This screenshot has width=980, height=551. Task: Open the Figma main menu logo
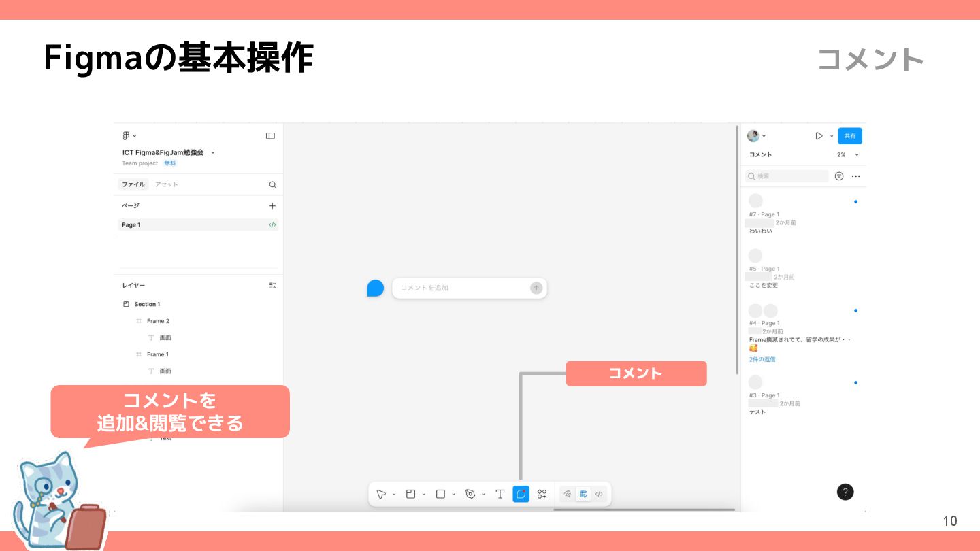click(x=126, y=136)
